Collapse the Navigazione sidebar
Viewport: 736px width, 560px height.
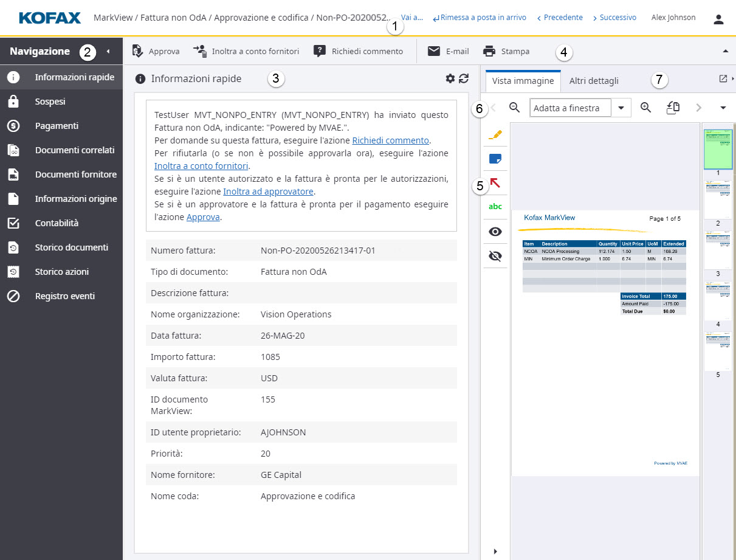click(x=108, y=52)
